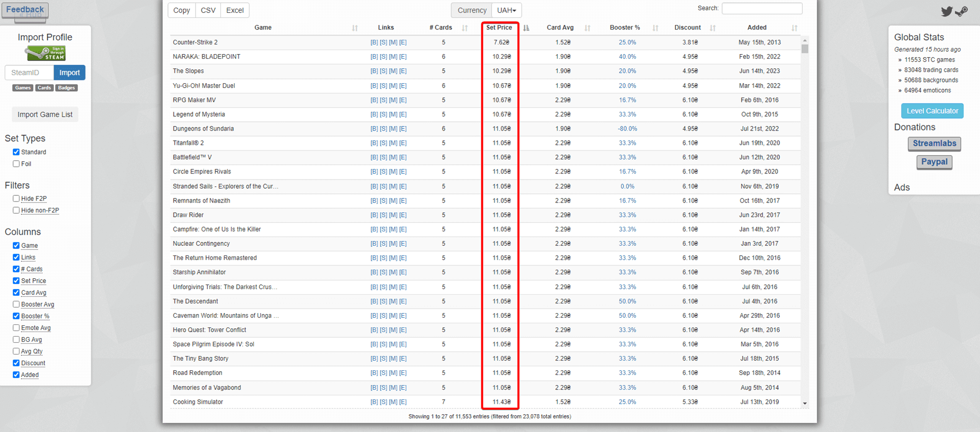The image size is (980, 432).
Task: Check the Hide F2P filter
Action: click(16, 198)
